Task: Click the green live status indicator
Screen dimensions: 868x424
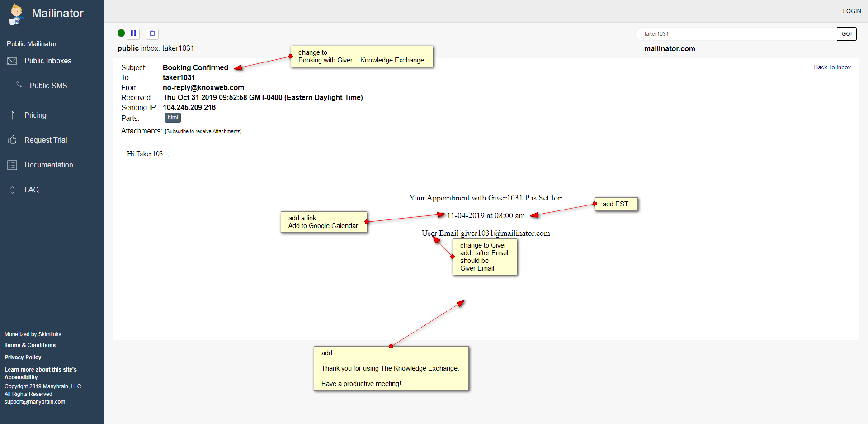Action: 121,33
